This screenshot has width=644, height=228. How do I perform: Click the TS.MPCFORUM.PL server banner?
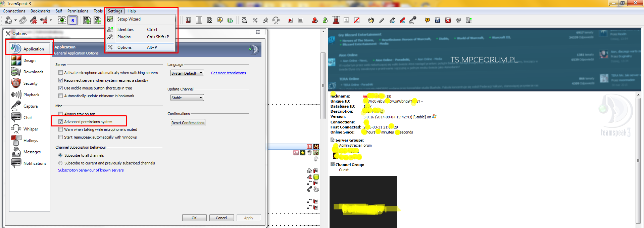point(484,60)
